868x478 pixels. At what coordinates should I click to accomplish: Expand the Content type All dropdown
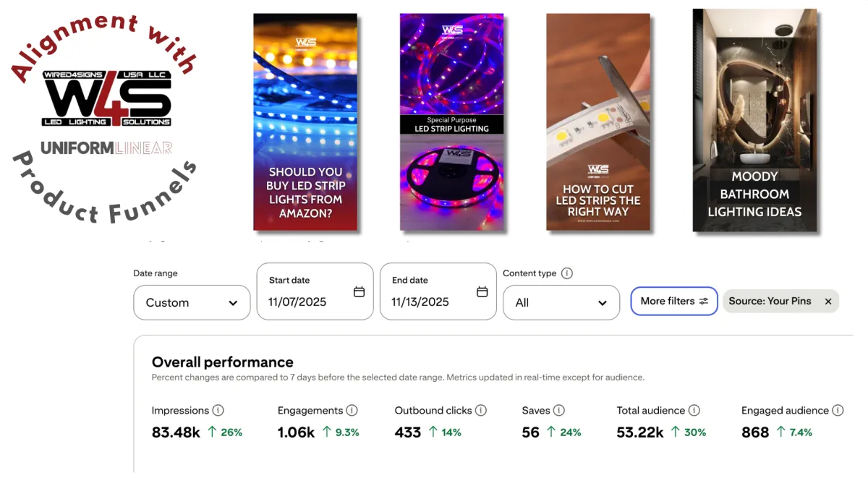561,303
